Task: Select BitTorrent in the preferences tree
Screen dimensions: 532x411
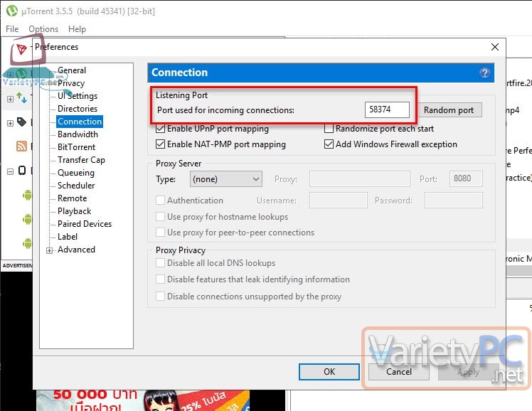Action: 76,146
